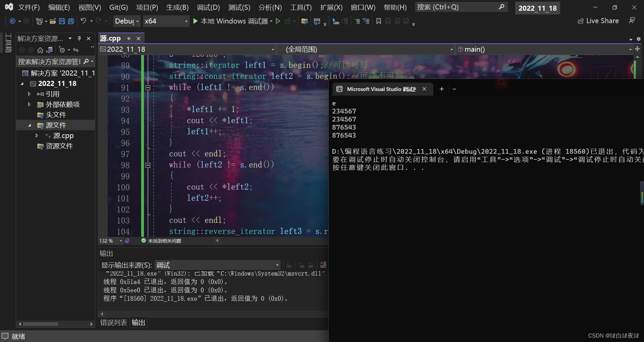Switch to the 错误列表 tab

pos(114,323)
